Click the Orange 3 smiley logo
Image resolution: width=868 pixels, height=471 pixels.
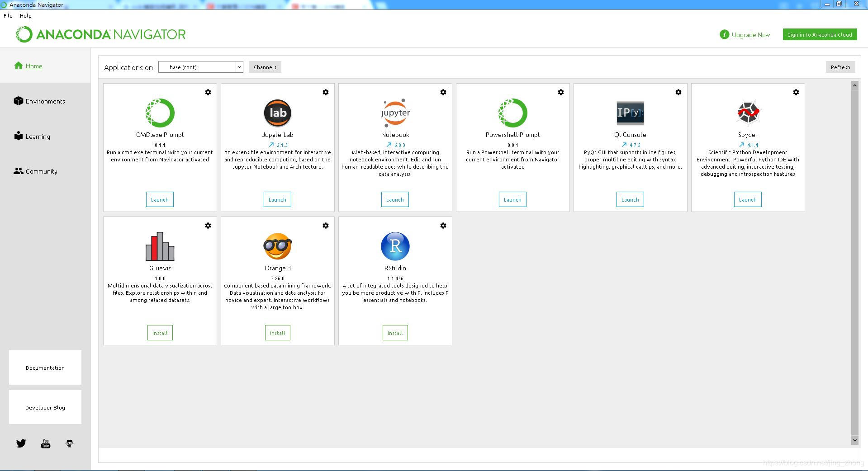coord(278,246)
